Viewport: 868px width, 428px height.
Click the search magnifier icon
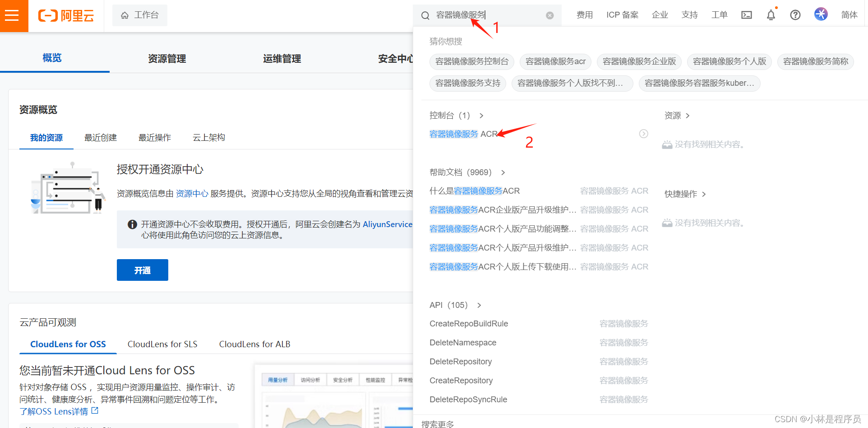click(425, 15)
